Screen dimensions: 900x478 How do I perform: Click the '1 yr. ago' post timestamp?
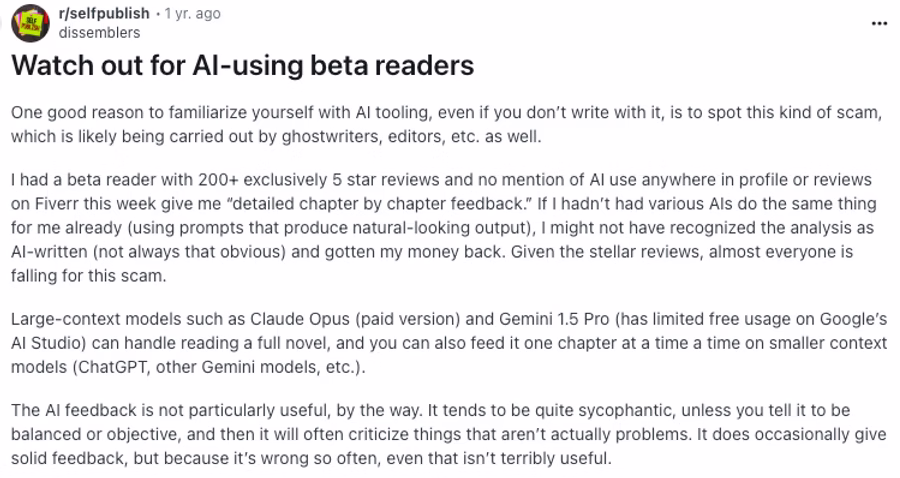point(192,14)
